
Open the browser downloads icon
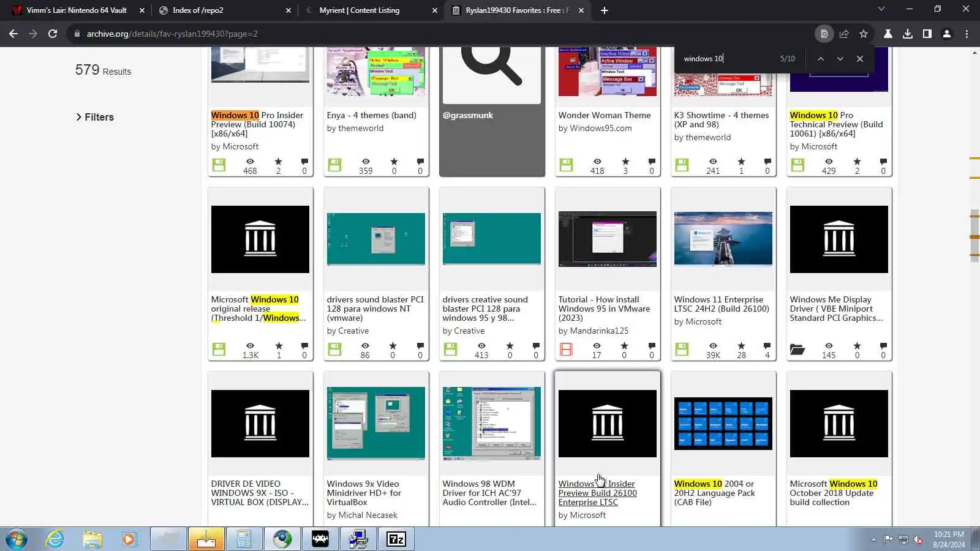click(908, 34)
